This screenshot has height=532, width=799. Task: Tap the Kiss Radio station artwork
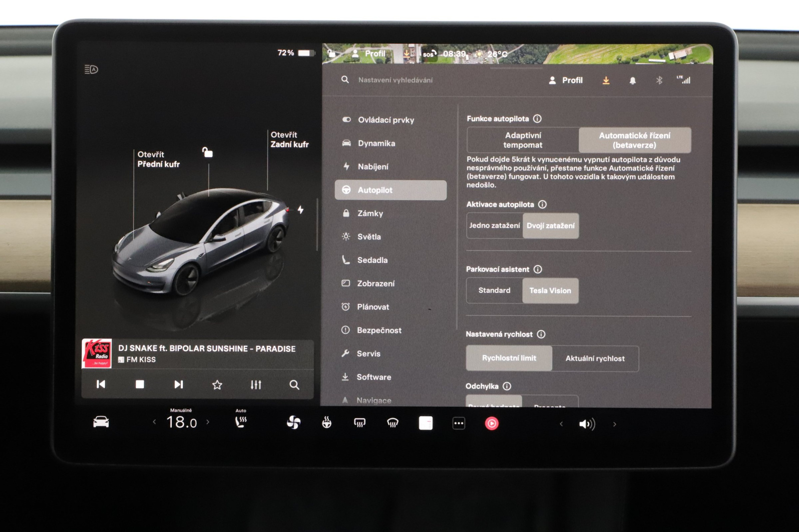[x=97, y=353]
